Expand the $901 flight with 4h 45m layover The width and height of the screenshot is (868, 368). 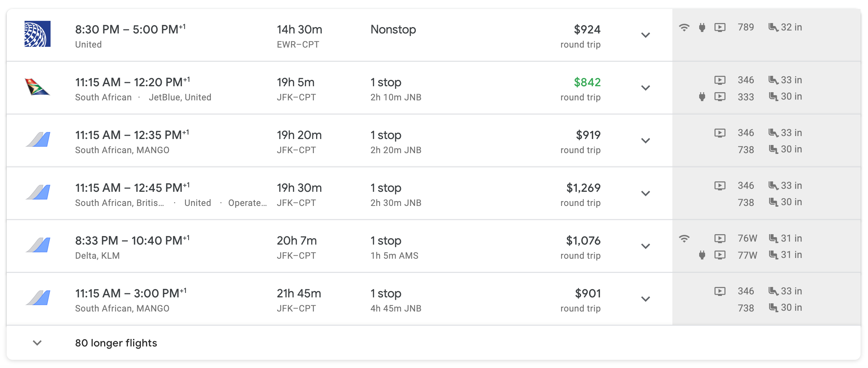(646, 299)
